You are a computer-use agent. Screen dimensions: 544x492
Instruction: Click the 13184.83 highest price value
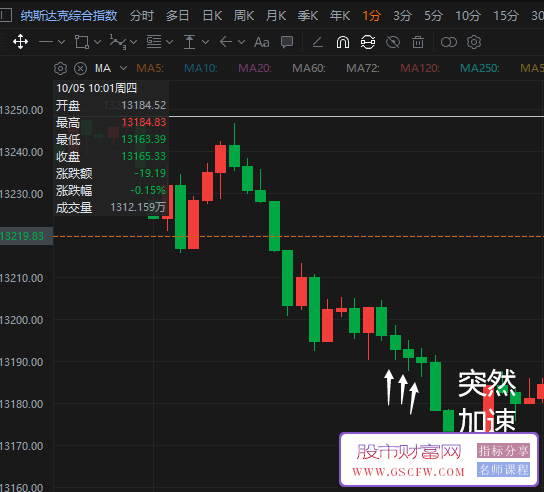[144, 122]
